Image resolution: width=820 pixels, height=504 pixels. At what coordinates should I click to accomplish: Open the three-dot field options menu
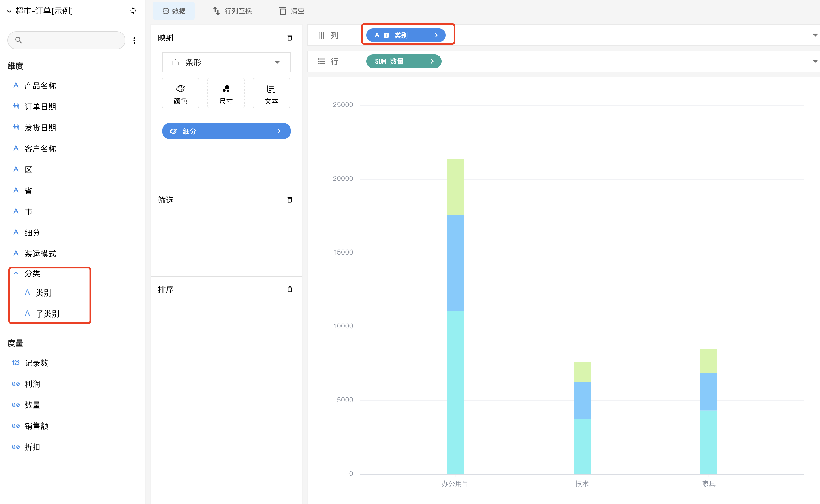134,40
